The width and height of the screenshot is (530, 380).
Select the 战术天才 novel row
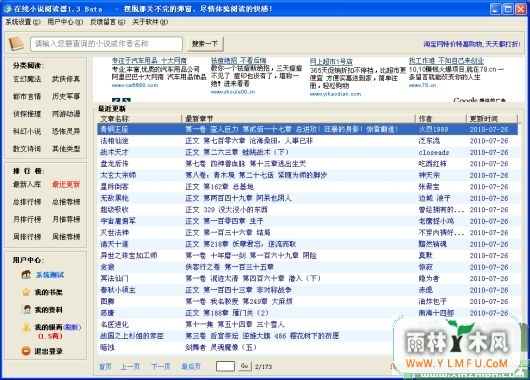pyautogui.click(x=308, y=152)
